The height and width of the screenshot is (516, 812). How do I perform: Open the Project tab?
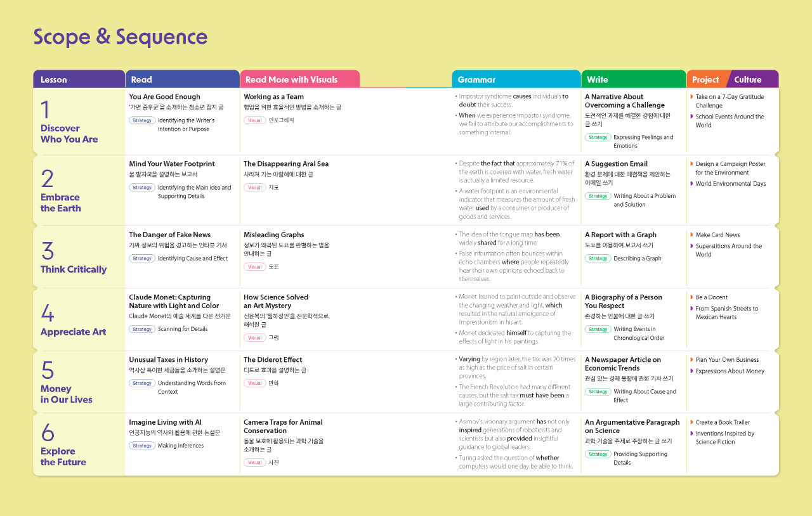click(705, 79)
